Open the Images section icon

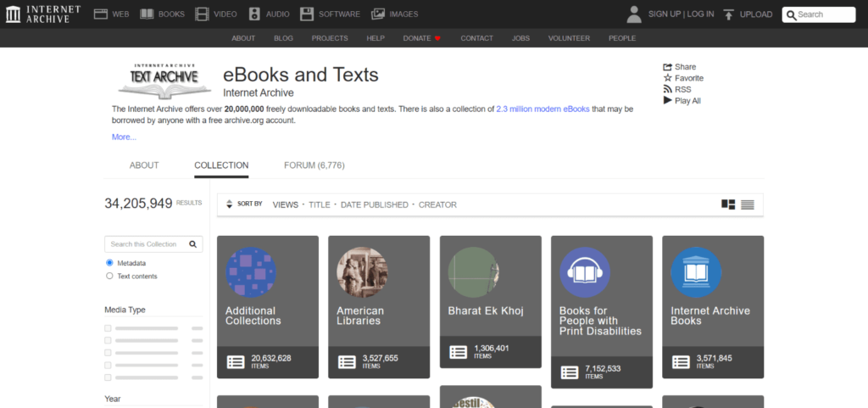[378, 14]
